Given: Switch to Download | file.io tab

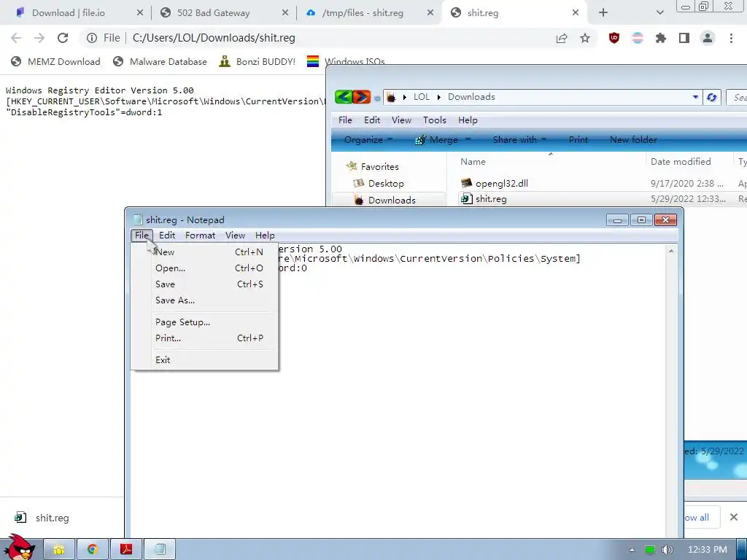Looking at the screenshot, I should coord(68,13).
